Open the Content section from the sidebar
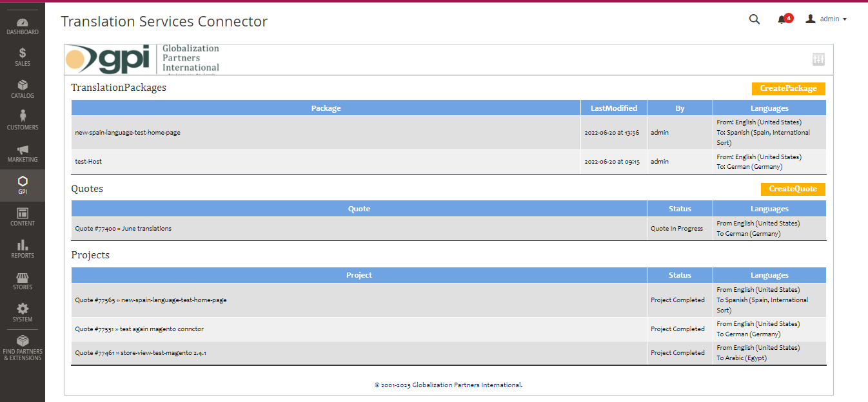The width and height of the screenshot is (868, 402). [23, 217]
